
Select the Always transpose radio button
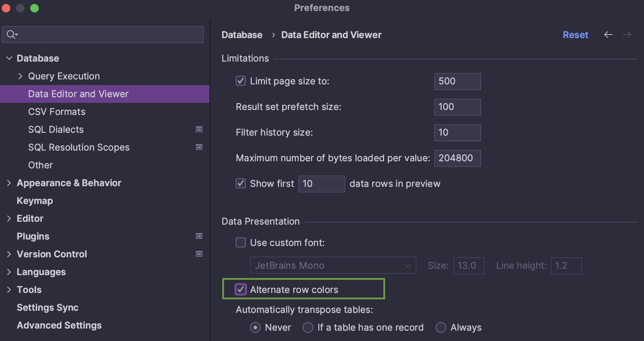tap(441, 327)
